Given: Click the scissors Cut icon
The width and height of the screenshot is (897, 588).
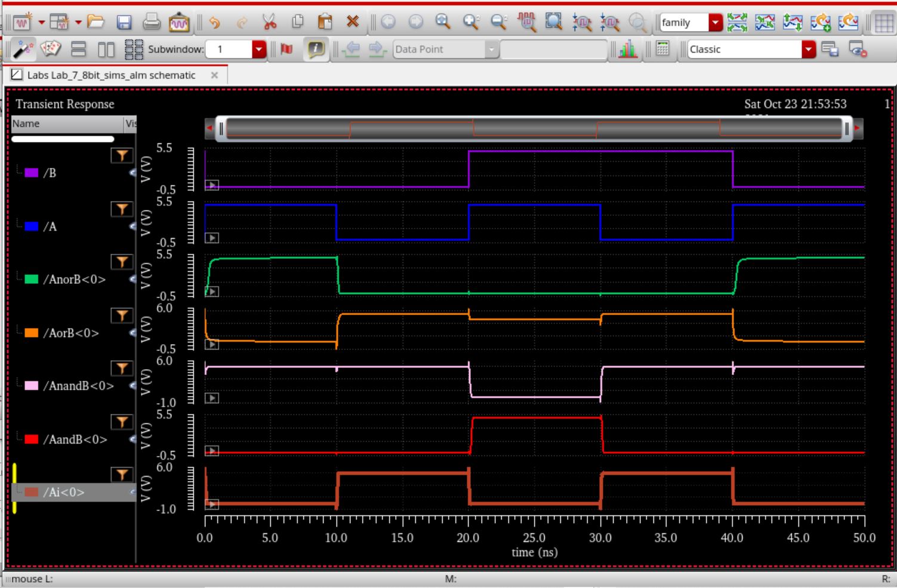Looking at the screenshot, I should coord(270,23).
